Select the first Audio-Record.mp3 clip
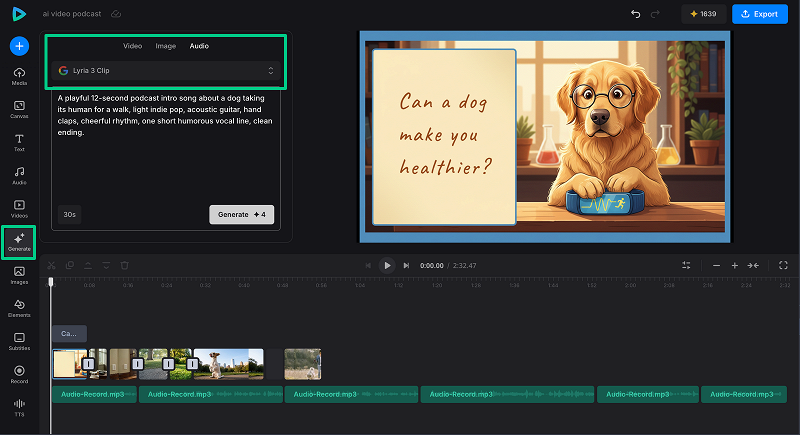The image size is (800, 435). 94,394
